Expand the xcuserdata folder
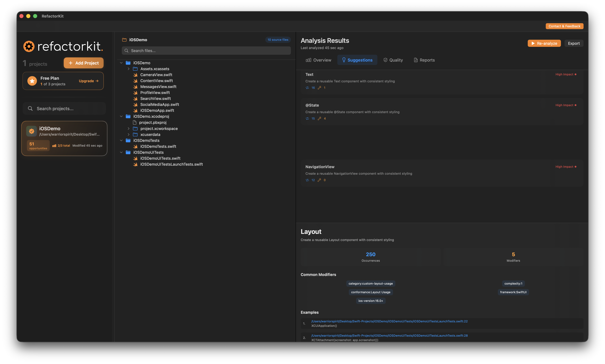This screenshot has width=605, height=364. click(x=128, y=134)
